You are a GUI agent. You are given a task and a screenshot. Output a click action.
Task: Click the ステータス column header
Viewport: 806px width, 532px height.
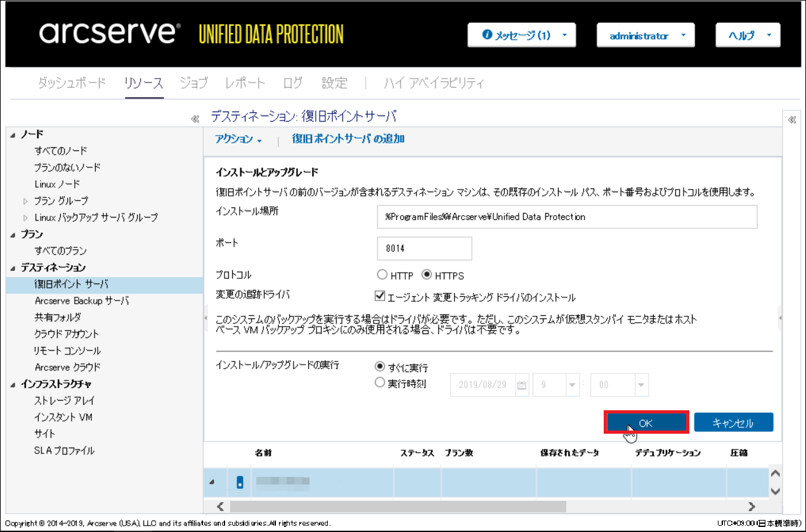tap(417, 453)
